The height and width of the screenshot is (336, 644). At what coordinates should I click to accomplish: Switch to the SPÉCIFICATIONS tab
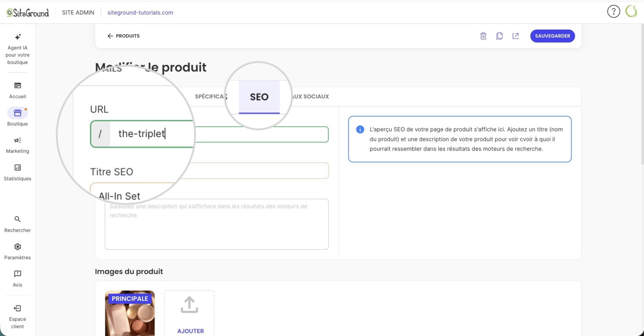210,97
